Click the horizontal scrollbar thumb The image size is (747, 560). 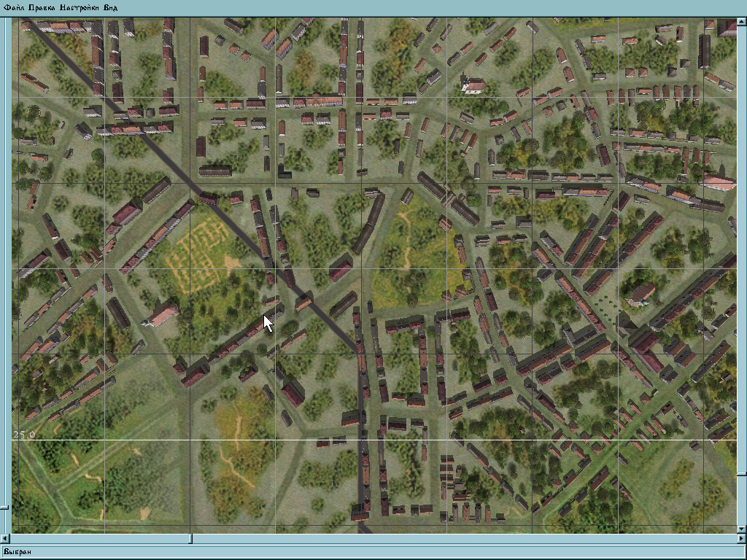[x=190, y=539]
